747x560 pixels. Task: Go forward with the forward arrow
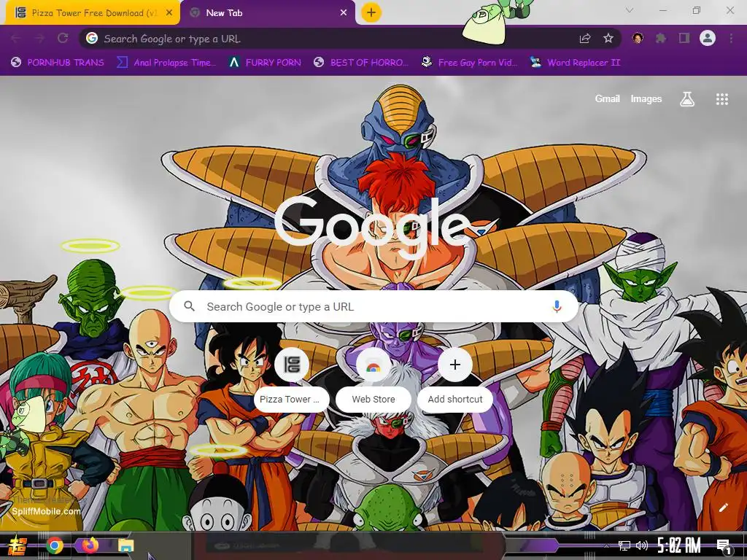pos(39,39)
